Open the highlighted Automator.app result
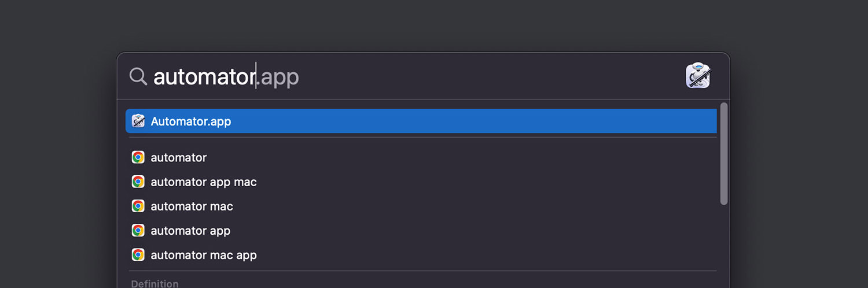The height and width of the screenshot is (288, 868). point(421,121)
